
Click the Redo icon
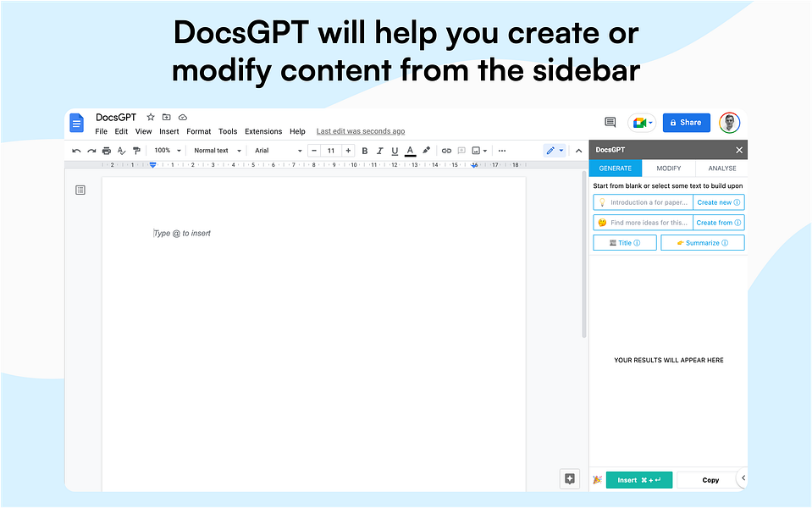point(91,151)
